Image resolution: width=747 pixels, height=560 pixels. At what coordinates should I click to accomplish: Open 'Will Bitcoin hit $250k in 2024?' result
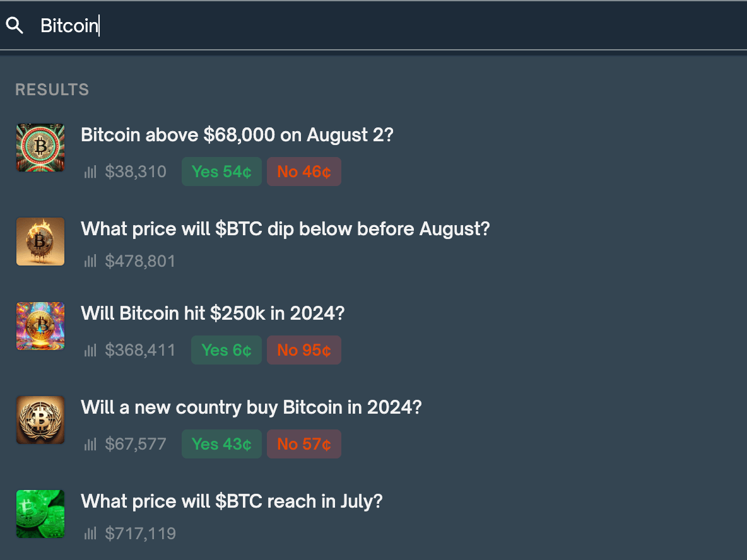coord(213,313)
